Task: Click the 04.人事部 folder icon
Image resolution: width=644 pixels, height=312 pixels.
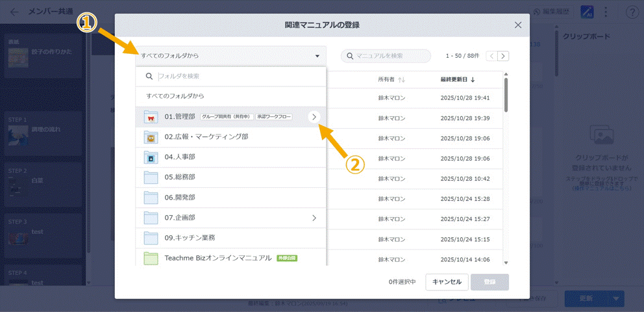Action: (x=151, y=157)
